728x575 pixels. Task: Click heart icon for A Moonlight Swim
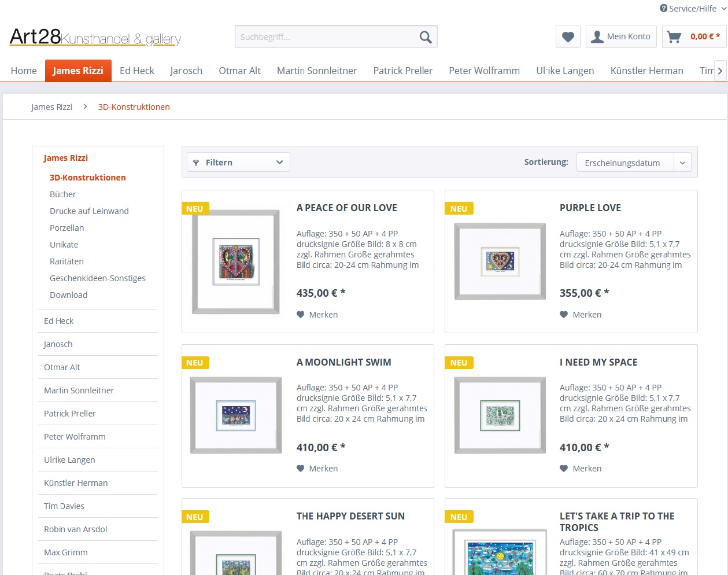301,469
